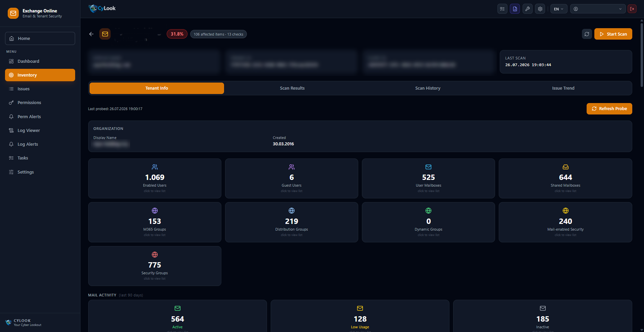644x332 pixels.
Task: Navigate to Permissions in the sidebar
Action: click(40, 103)
